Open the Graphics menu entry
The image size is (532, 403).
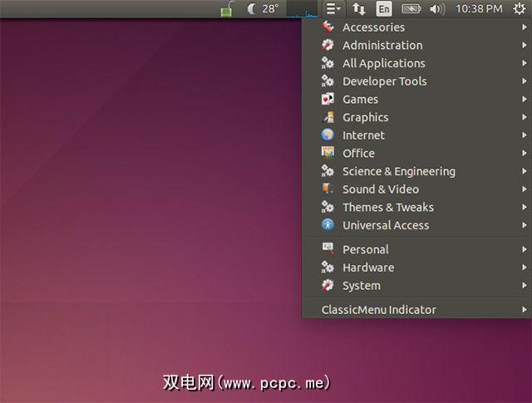[416, 117]
